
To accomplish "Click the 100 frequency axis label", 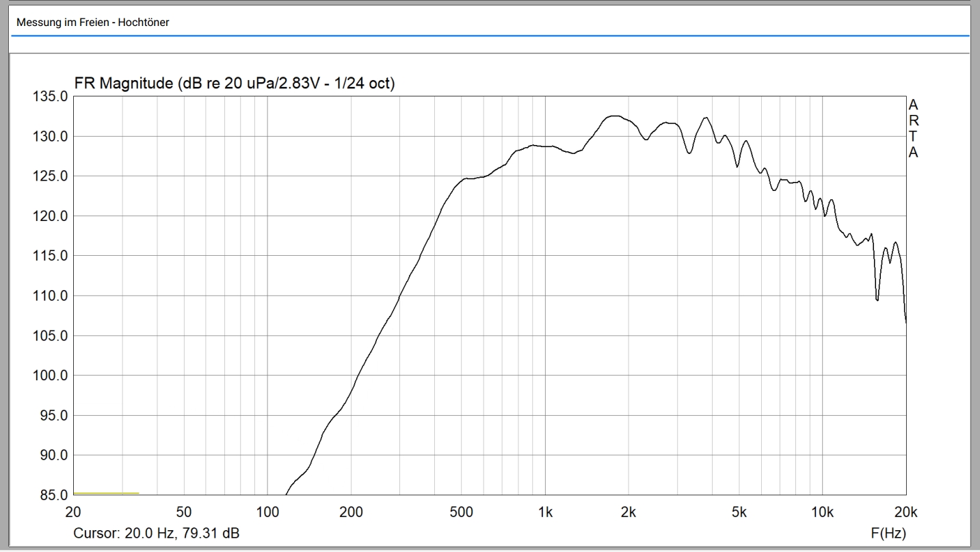I will tap(267, 514).
